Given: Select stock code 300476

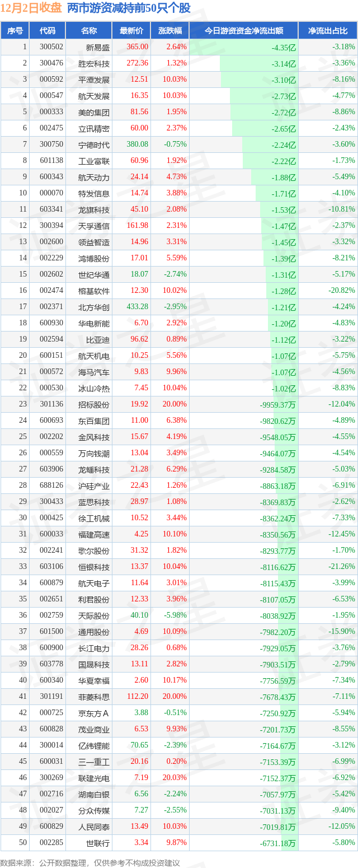Looking at the screenshot, I should [51, 63].
